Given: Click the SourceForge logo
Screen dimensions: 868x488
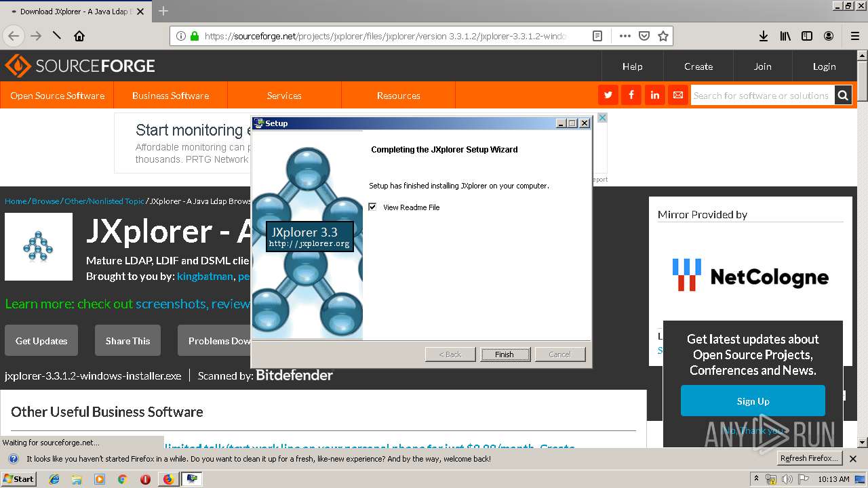Looking at the screenshot, I should (80, 66).
